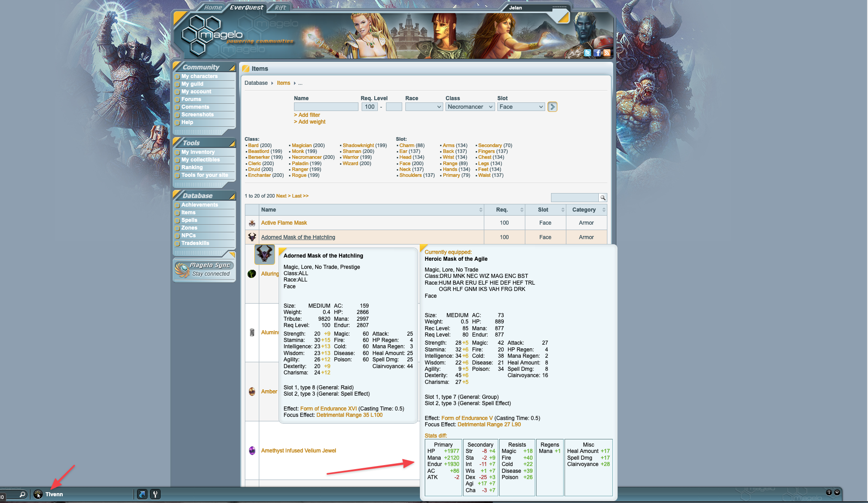Click the magnifier icon above the results table
This screenshot has width=868, height=503.
602,197
